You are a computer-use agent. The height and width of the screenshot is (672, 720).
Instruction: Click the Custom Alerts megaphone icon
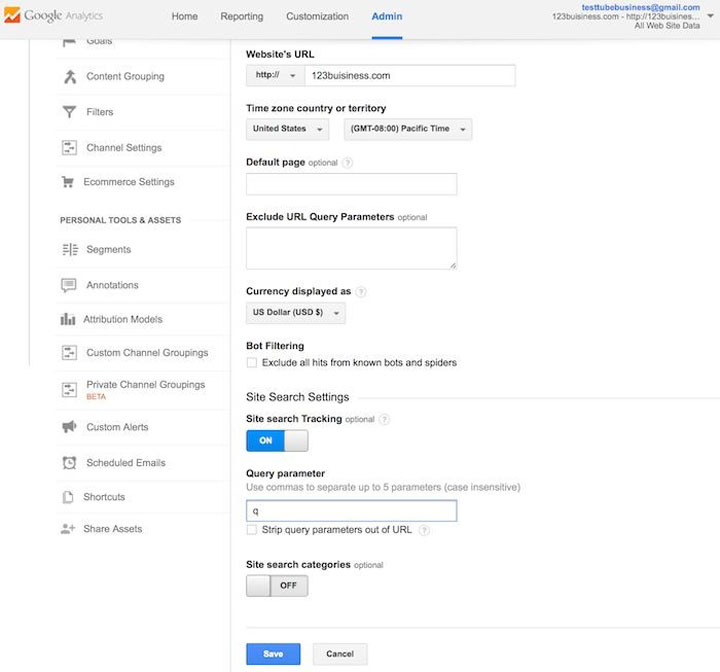[x=69, y=427]
